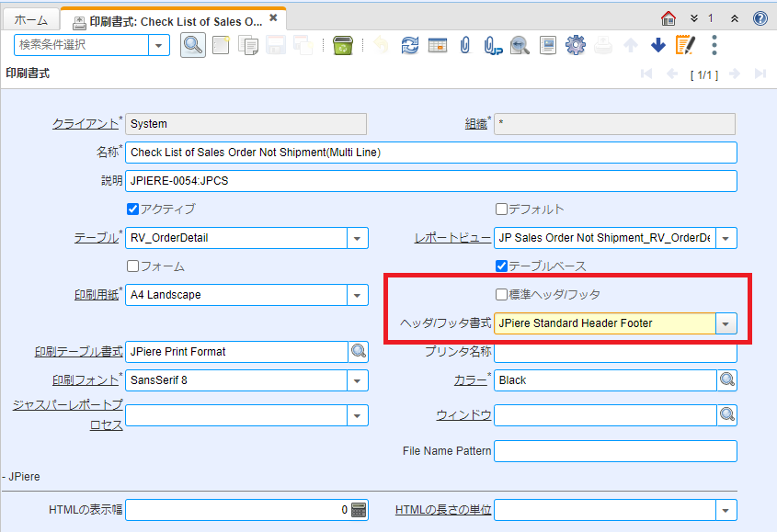Open the 印刷用紙 dropdown showing A4 Landscape
Viewport: 777px width, 532px height.
click(358, 295)
